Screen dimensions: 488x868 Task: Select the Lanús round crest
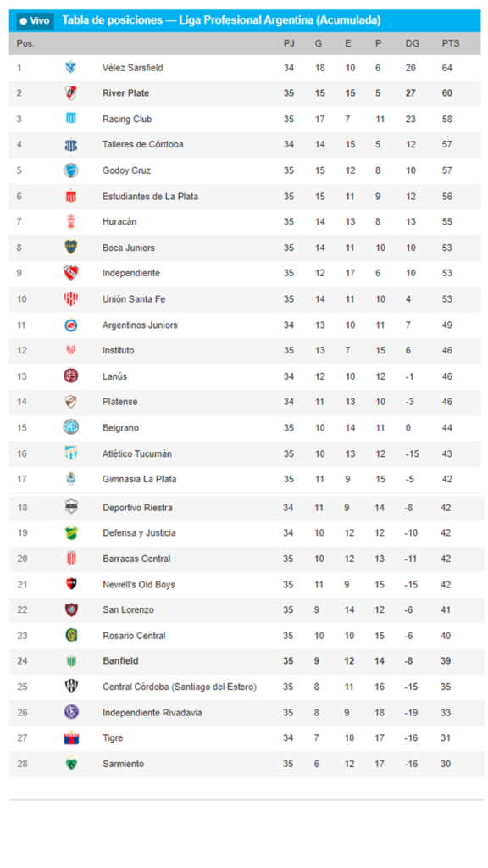point(71,376)
